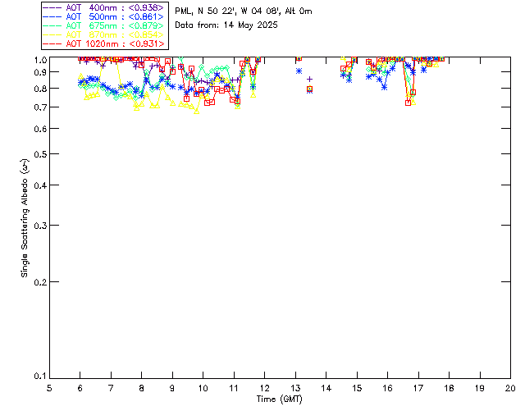The height and width of the screenshot is (420, 525).
Task: Click the green dashed line sample in legend
Action: coord(52,25)
